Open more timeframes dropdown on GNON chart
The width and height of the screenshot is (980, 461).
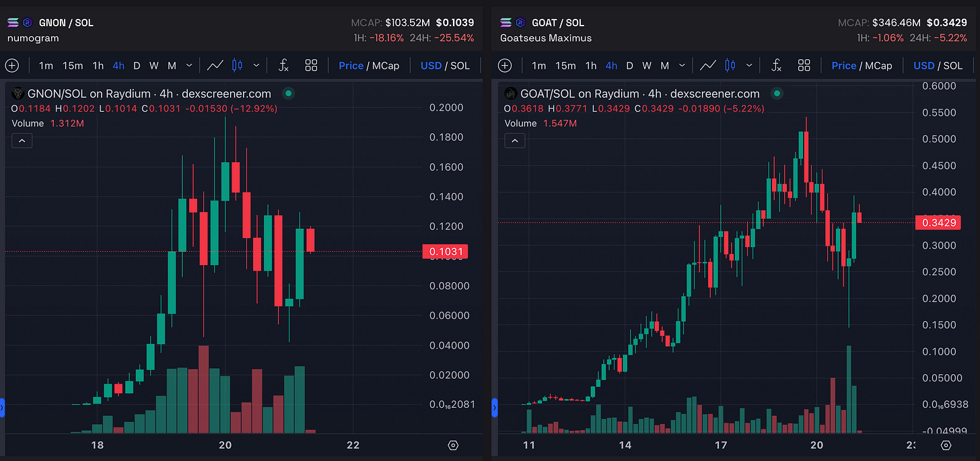coord(189,65)
